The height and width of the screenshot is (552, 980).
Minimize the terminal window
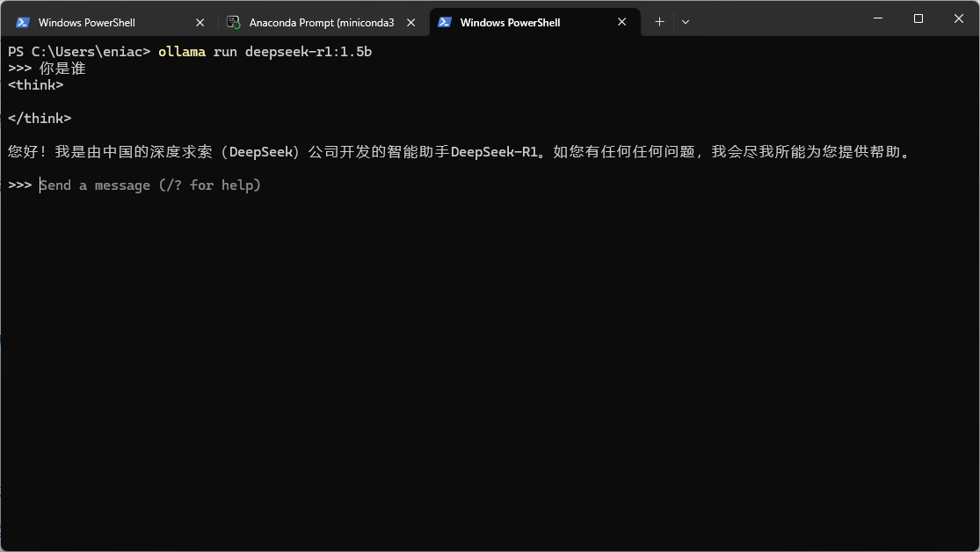877,18
